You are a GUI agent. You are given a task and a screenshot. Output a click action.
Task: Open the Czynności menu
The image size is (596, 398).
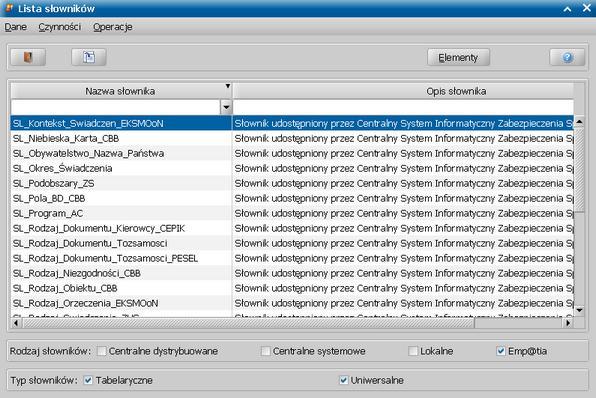60,27
